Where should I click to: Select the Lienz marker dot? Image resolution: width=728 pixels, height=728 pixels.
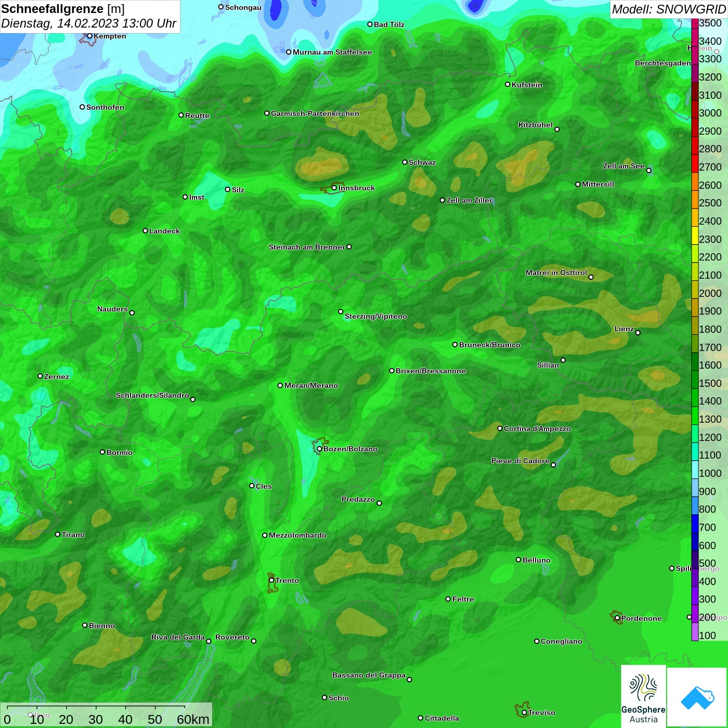pyautogui.click(x=638, y=333)
